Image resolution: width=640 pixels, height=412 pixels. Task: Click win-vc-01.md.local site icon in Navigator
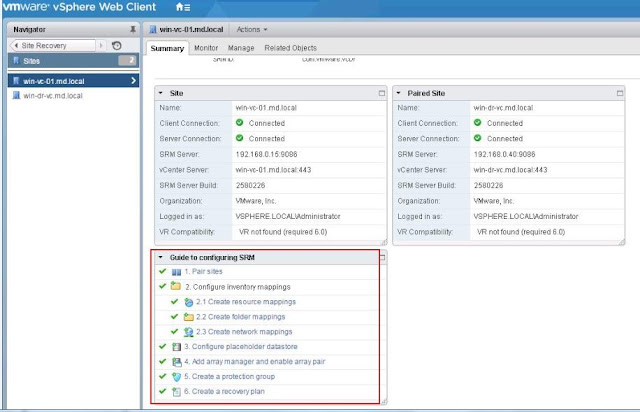pos(16,81)
